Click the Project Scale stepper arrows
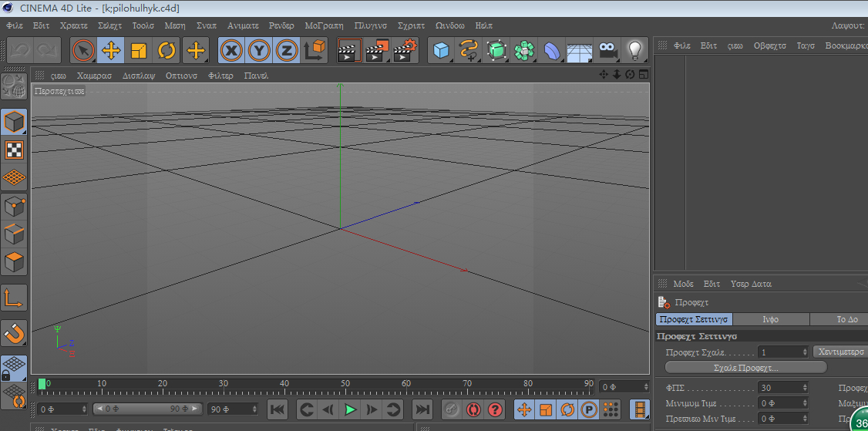Image resolution: width=868 pixels, height=431 pixels. tap(805, 352)
